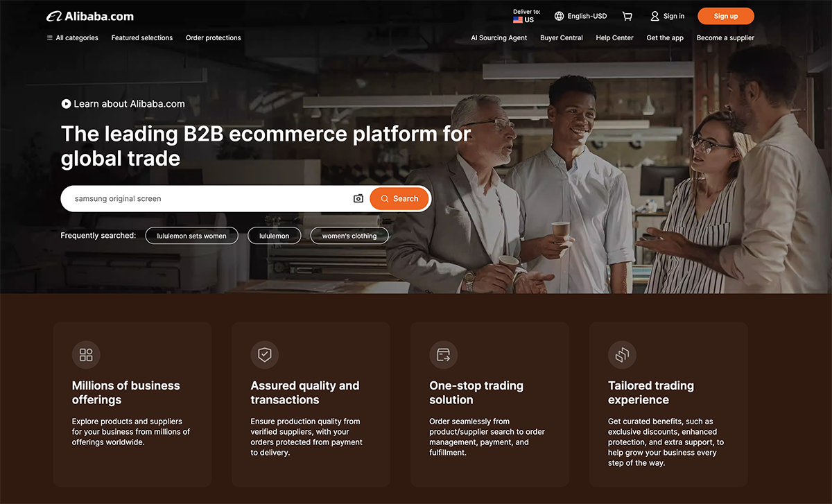
Task: Click text 'Order seamlessly from product/supplier search'
Action: click(x=487, y=426)
